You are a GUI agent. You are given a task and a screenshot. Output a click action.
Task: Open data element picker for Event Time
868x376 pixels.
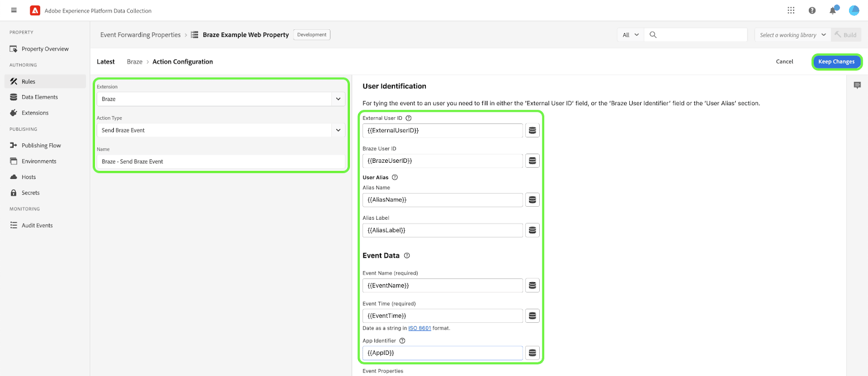(532, 316)
